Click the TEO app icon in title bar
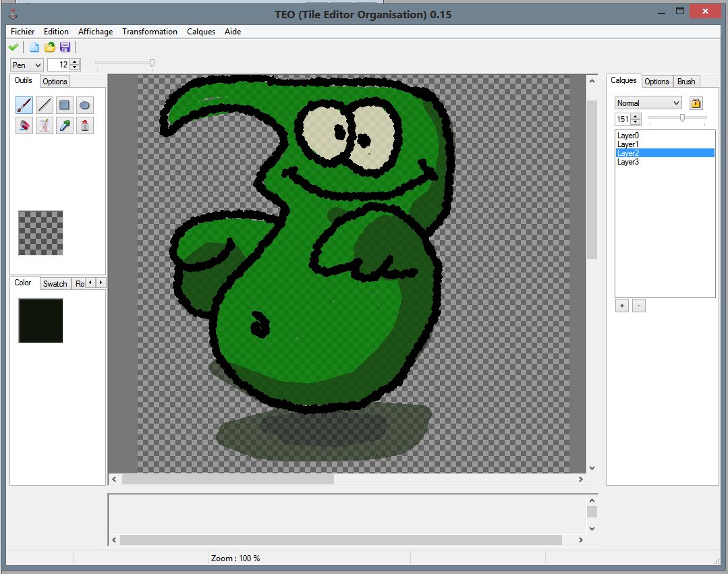Viewport: 728px width, 574px height. (13, 14)
